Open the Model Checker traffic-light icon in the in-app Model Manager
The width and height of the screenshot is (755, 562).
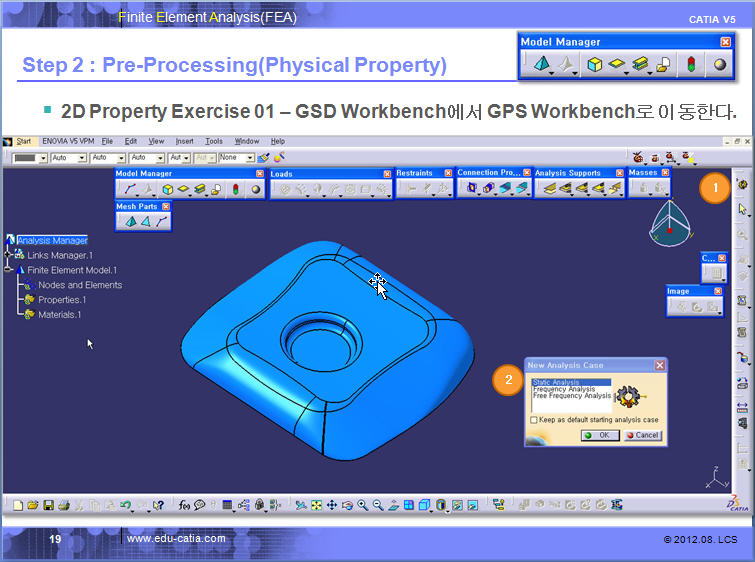click(x=235, y=189)
